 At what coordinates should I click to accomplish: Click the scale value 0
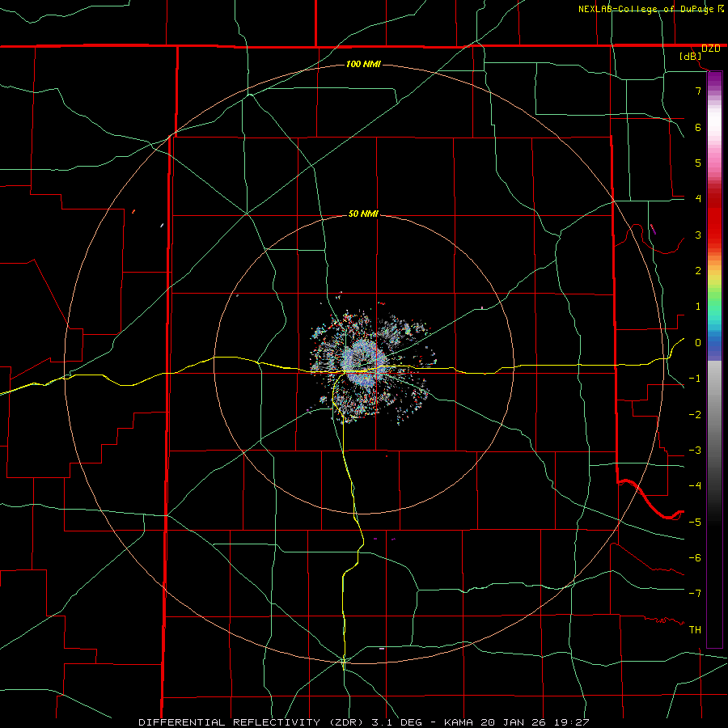698,343
